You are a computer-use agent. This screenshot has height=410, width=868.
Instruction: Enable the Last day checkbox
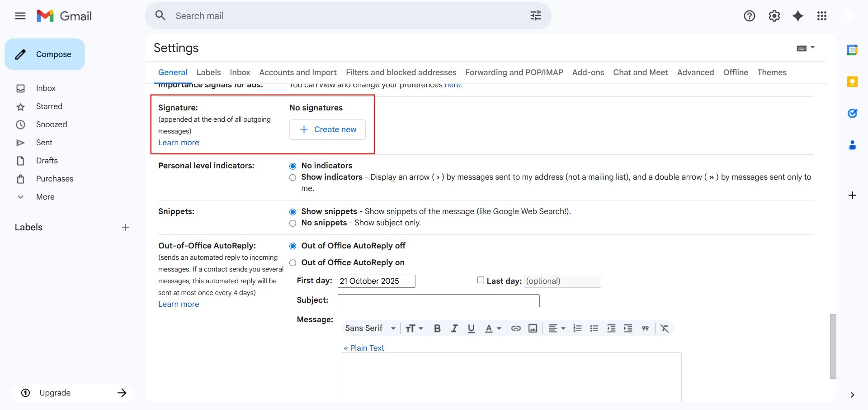pyautogui.click(x=481, y=280)
